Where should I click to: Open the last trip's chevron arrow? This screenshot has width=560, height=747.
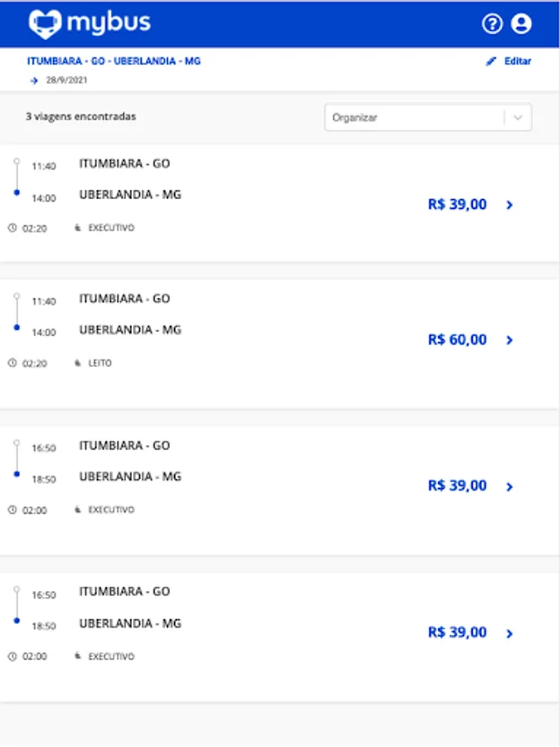pyautogui.click(x=509, y=634)
